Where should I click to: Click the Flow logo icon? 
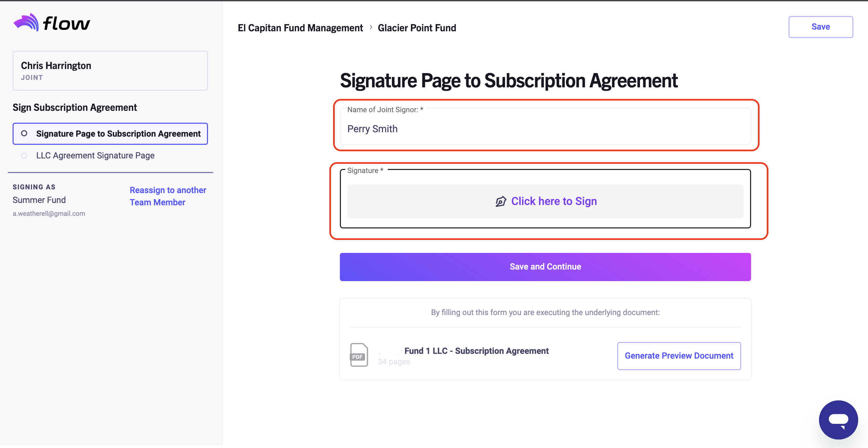pyautogui.click(x=26, y=22)
